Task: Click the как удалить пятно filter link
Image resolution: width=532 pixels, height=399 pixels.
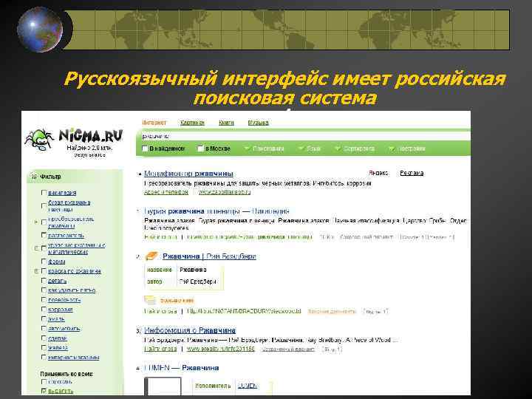Action: pos(72,290)
